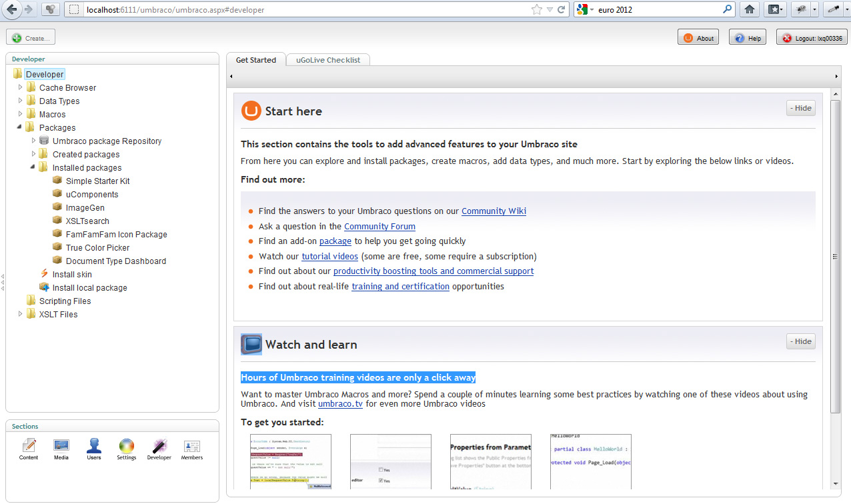This screenshot has width=851, height=504.
Task: Open the Users section icon
Action: point(94,445)
